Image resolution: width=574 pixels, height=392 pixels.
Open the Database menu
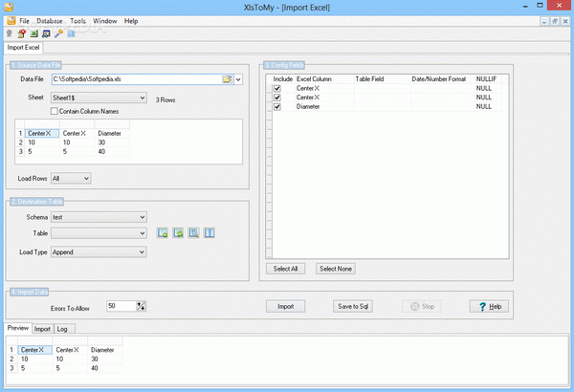50,21
